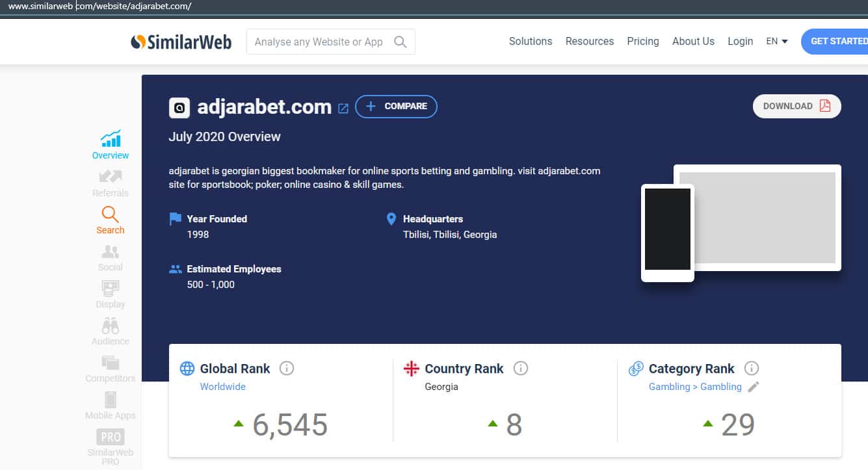Click the Country Rank value 8
Screen dimensions: 868x470
coord(514,424)
